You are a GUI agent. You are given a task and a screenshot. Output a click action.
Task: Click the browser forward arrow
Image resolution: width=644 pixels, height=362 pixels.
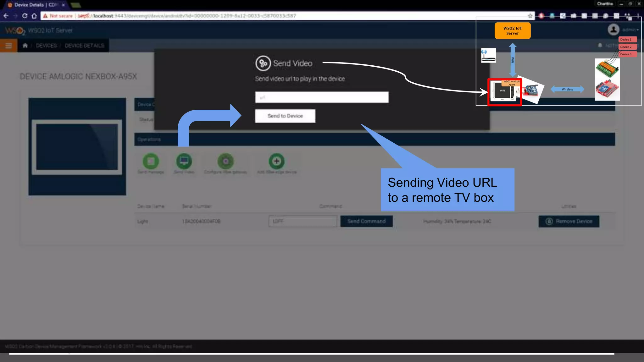pos(15,16)
